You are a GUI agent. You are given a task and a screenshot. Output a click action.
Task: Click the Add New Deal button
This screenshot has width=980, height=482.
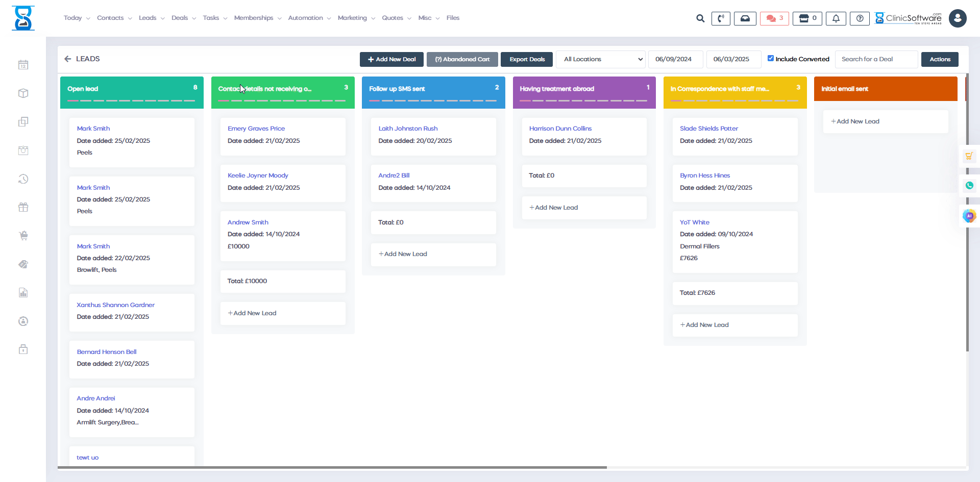(x=391, y=59)
